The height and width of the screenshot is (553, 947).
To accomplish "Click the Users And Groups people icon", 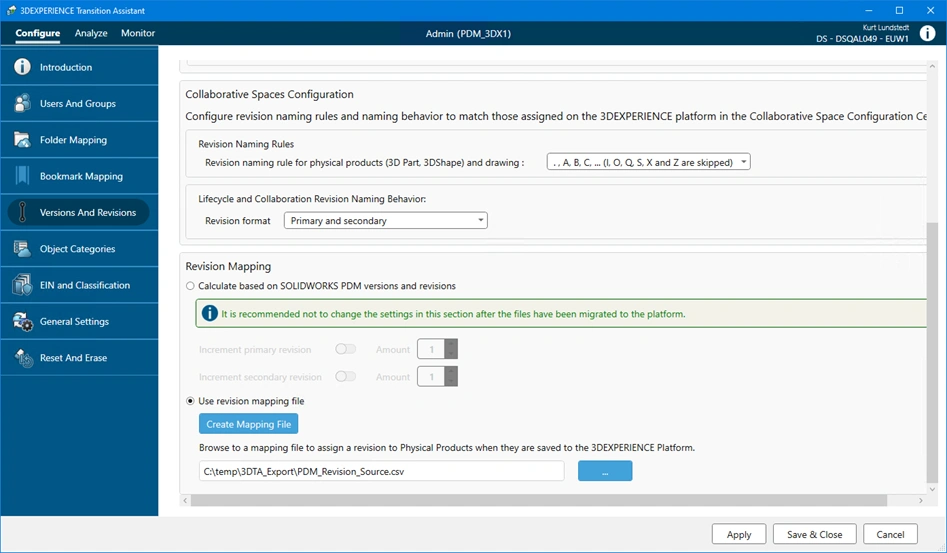I will click(x=22, y=103).
